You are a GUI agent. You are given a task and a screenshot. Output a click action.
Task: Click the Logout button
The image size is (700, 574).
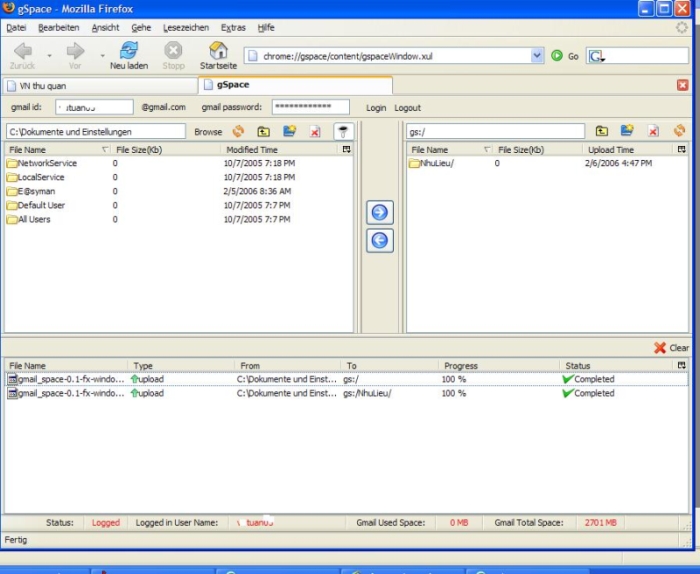[x=407, y=108]
